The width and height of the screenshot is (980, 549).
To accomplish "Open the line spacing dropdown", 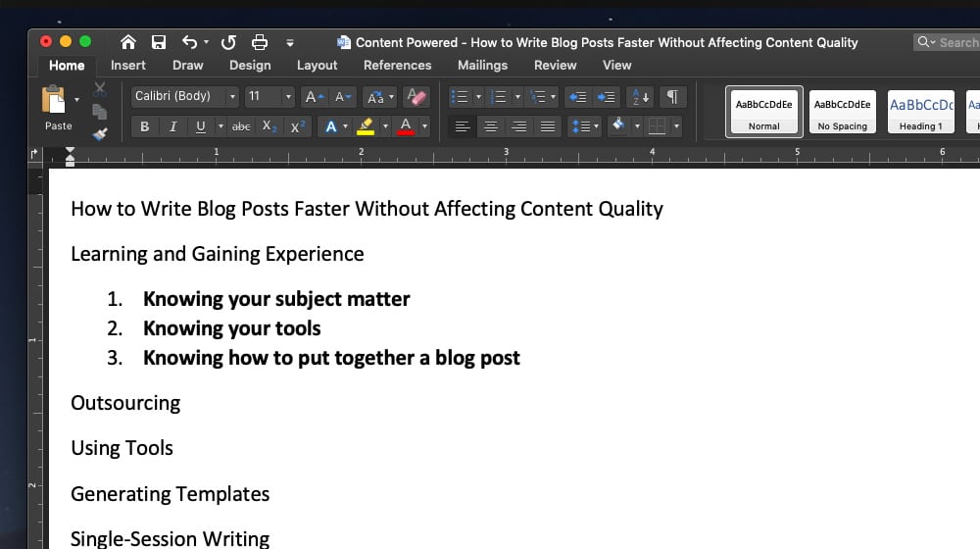I will coord(584,126).
